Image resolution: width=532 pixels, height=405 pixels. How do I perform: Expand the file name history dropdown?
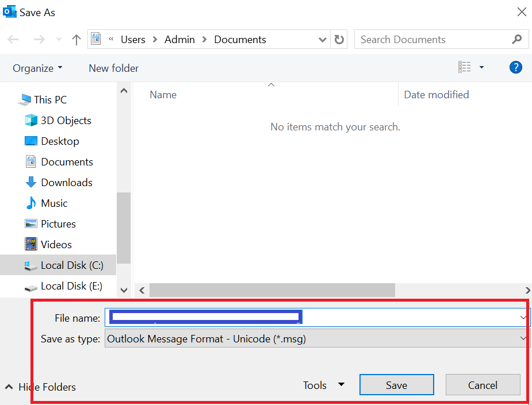[523, 317]
